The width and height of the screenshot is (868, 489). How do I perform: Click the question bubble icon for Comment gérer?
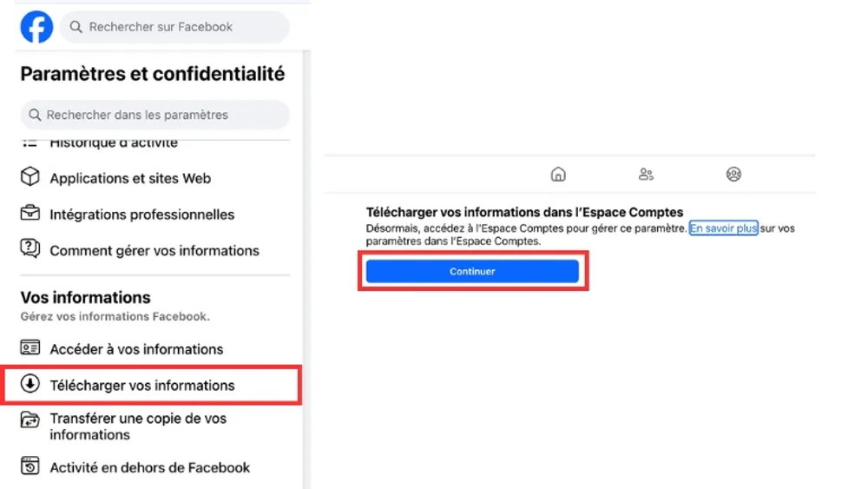30,249
